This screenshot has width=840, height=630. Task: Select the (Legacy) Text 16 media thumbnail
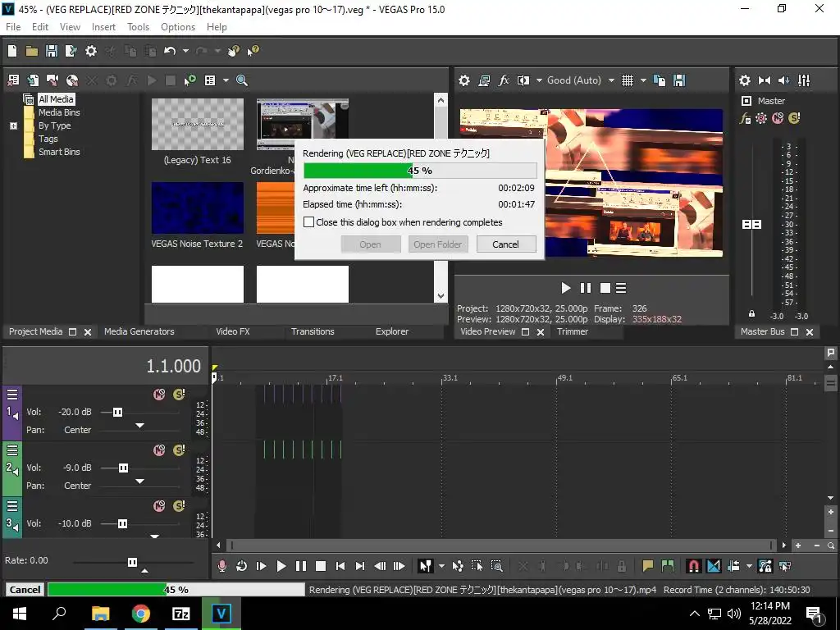197,125
